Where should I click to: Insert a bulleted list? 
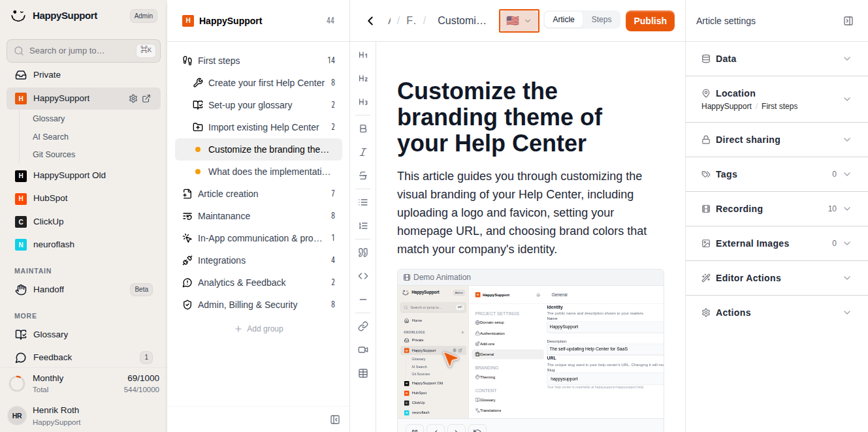(363, 202)
